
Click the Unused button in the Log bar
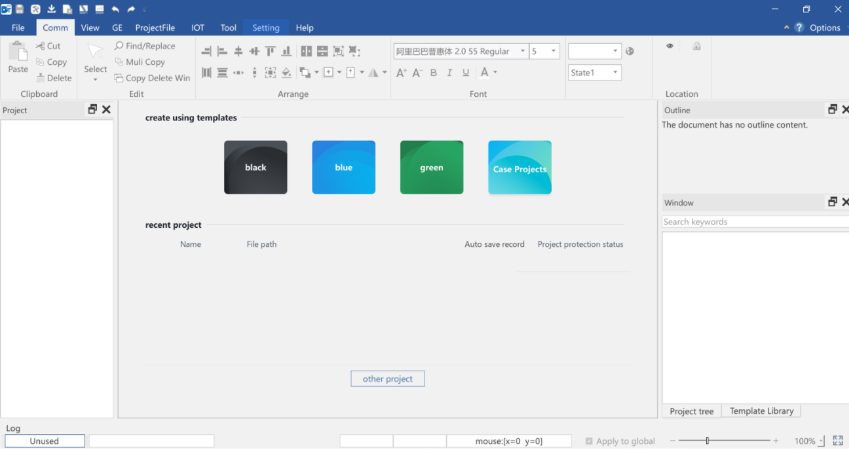(44, 441)
